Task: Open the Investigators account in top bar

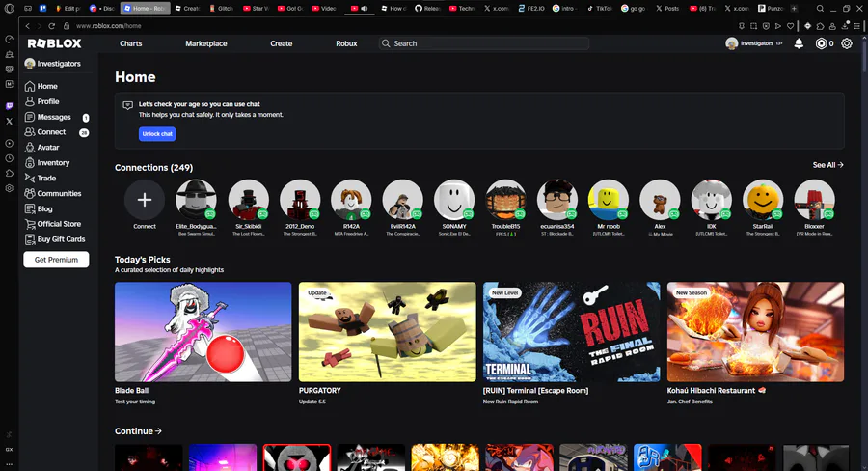Action: [x=753, y=43]
